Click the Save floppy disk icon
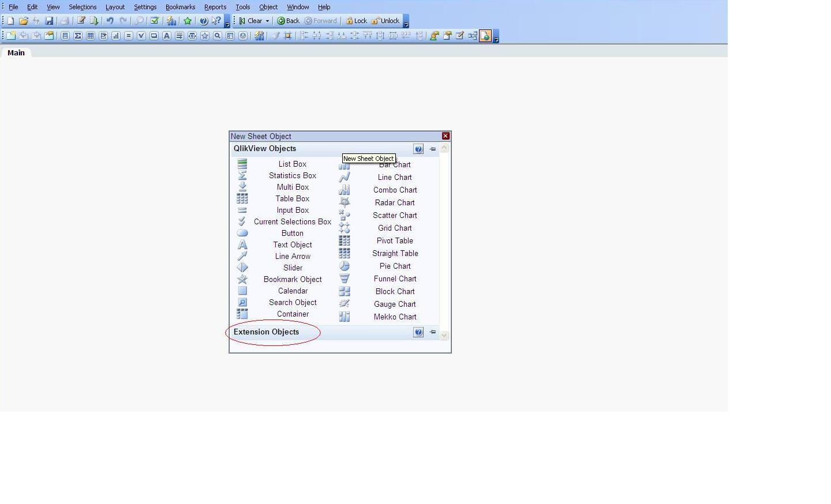 tap(49, 21)
